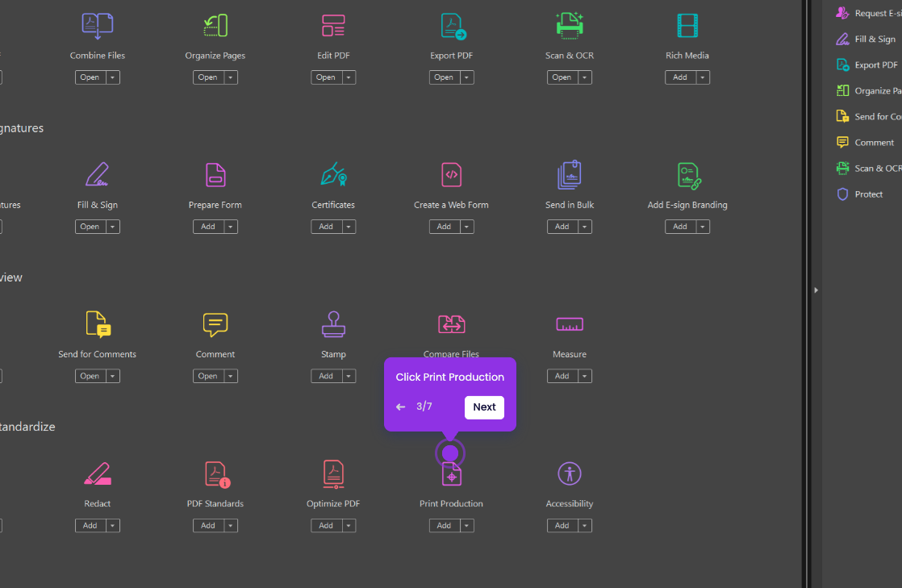Select Request E-signatures in right sidebar
Image resolution: width=902 pixels, height=588 pixels.
[x=869, y=13]
